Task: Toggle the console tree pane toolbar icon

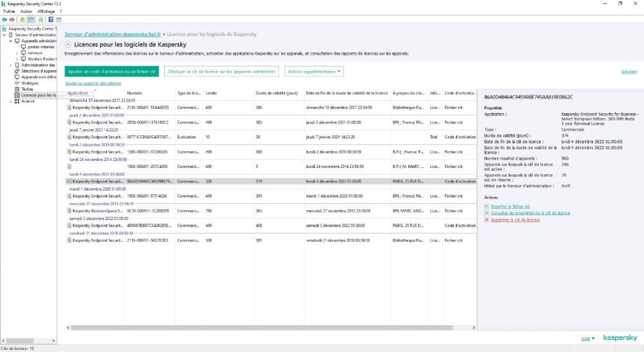Action: (x=30, y=19)
